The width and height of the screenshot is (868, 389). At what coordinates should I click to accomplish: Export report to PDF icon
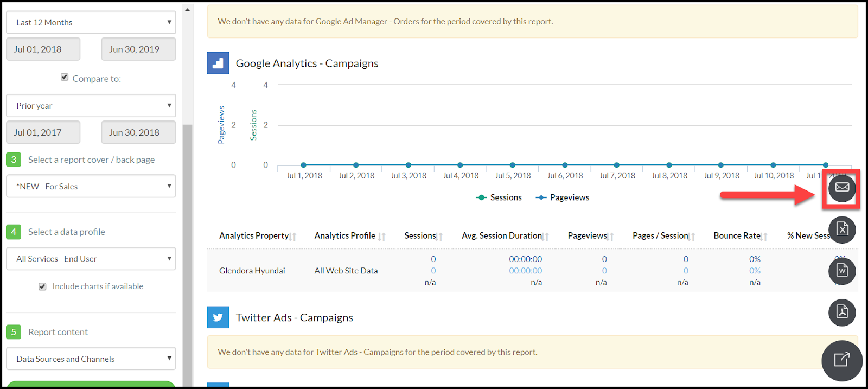tap(842, 312)
